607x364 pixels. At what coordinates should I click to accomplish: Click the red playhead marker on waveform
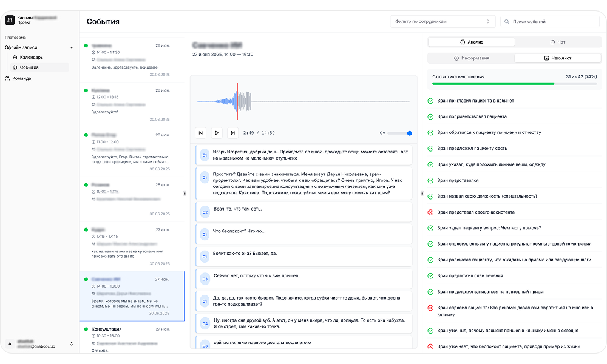click(237, 101)
